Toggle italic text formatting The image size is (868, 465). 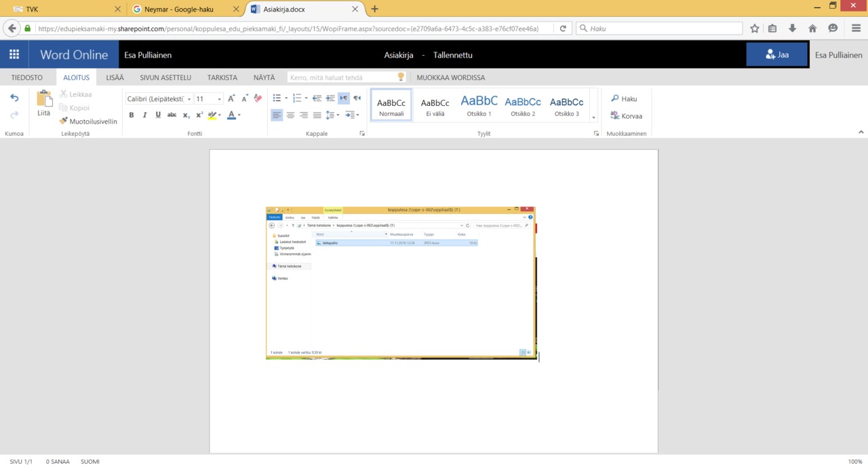click(144, 115)
